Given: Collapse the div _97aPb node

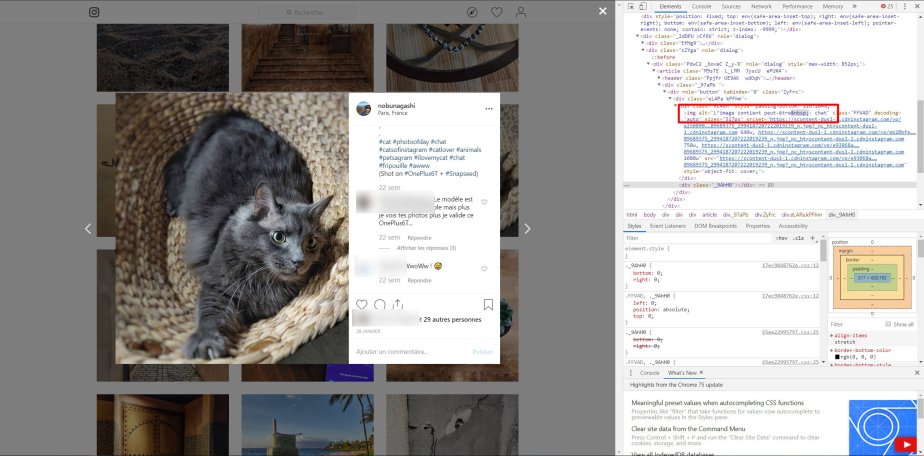Looking at the screenshot, I should tap(658, 85).
